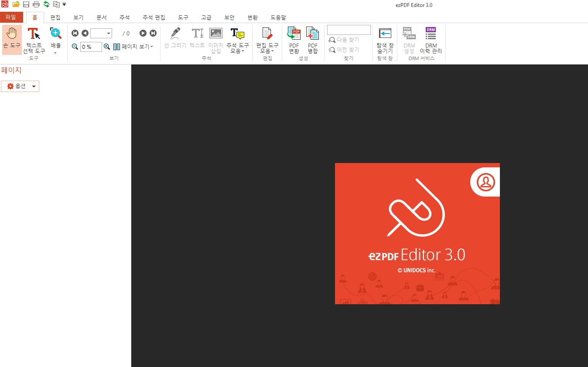Switch to the 주석 annotation tab
The height and width of the screenshot is (367, 588).
coord(125,17)
